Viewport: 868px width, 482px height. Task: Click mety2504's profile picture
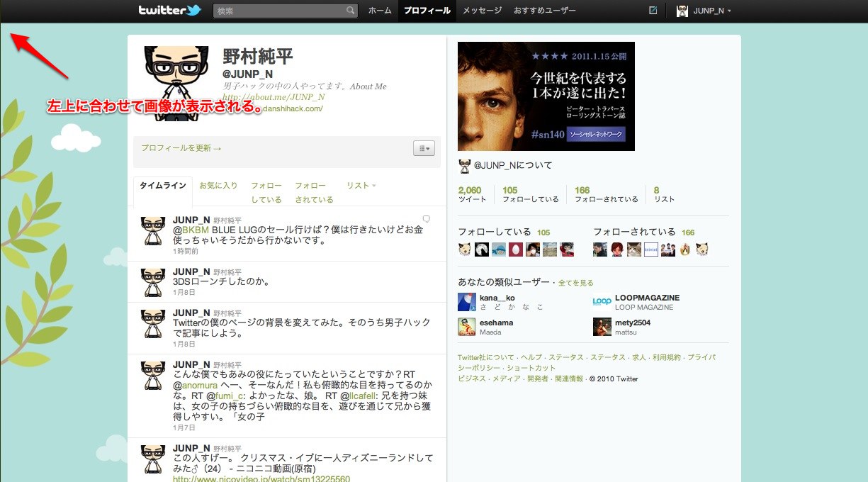point(602,327)
